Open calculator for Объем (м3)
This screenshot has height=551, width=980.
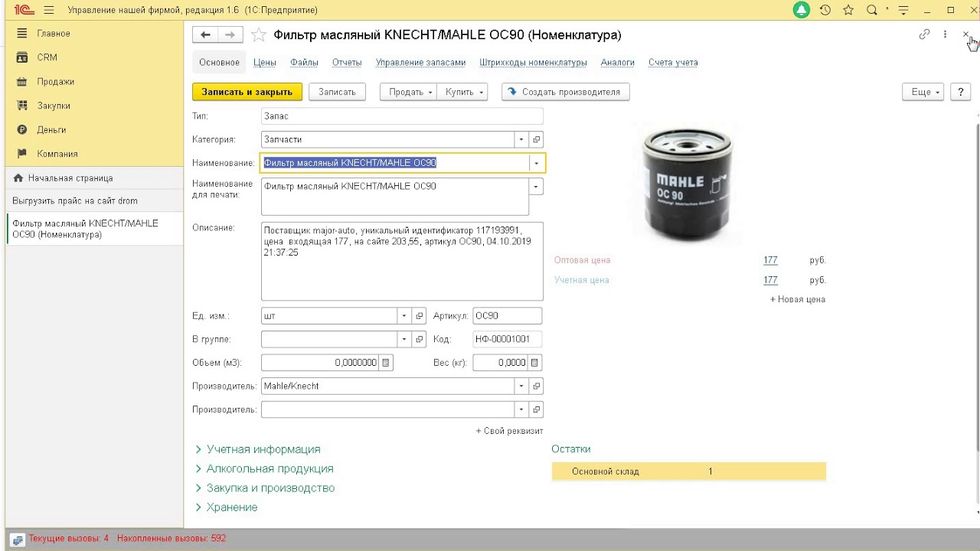(x=386, y=363)
